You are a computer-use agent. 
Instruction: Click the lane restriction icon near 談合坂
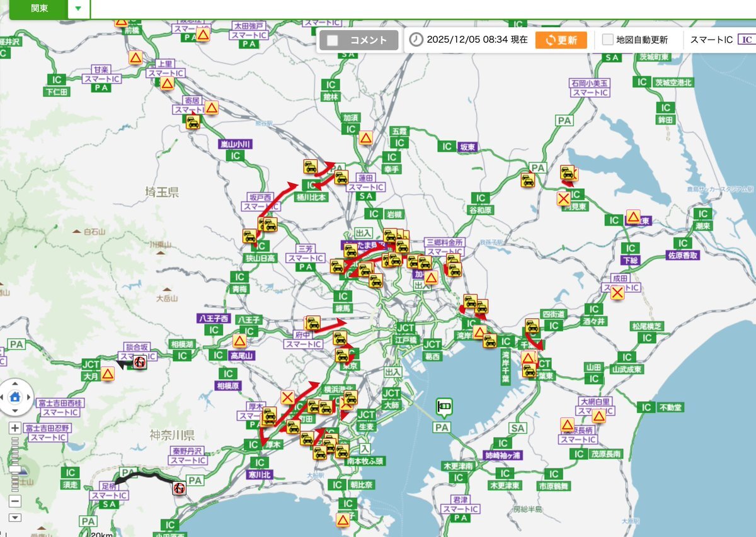pos(139,362)
